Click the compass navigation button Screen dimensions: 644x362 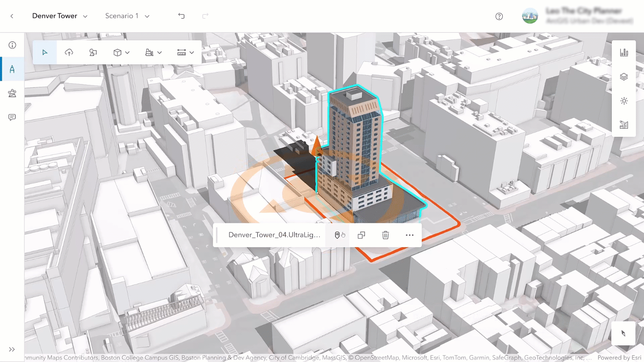point(623,333)
